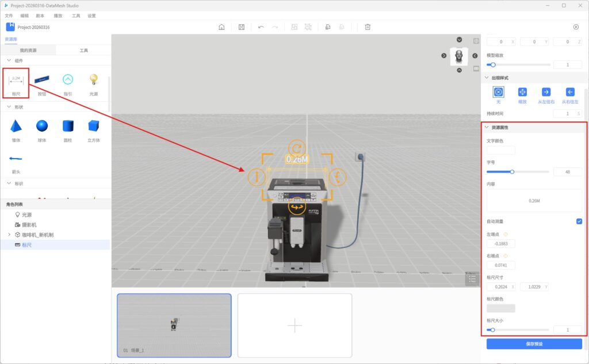Click the play preview icon at top right

[x=576, y=27]
